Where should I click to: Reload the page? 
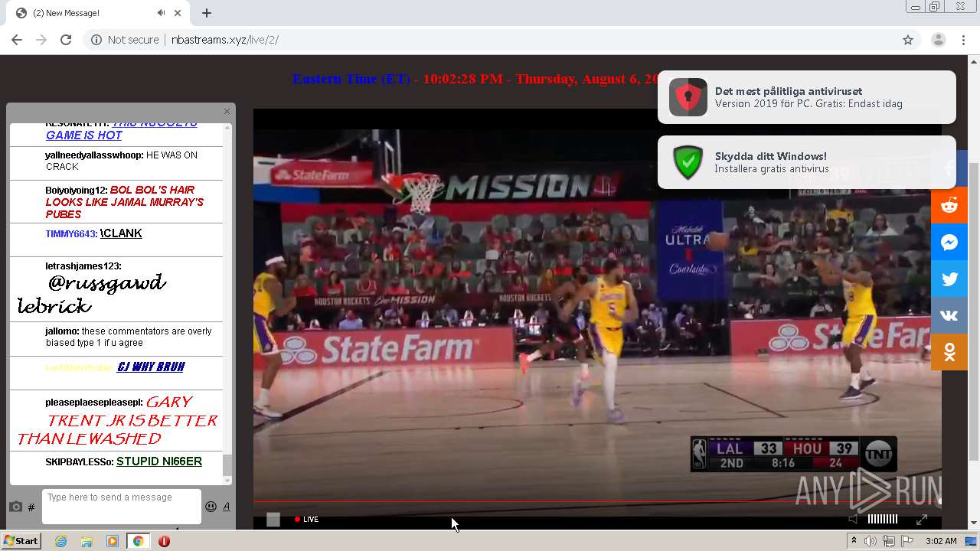pos(66,40)
